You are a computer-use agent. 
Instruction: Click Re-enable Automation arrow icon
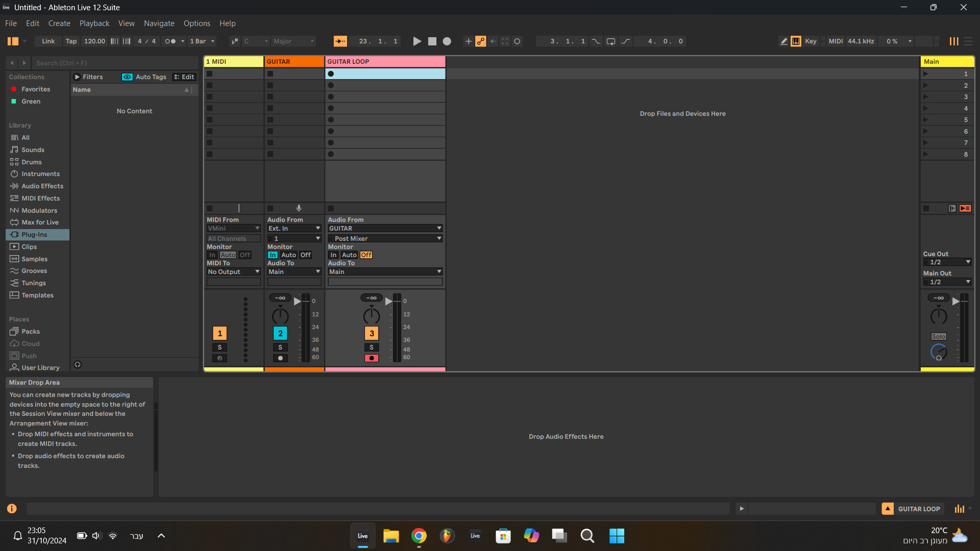[493, 41]
